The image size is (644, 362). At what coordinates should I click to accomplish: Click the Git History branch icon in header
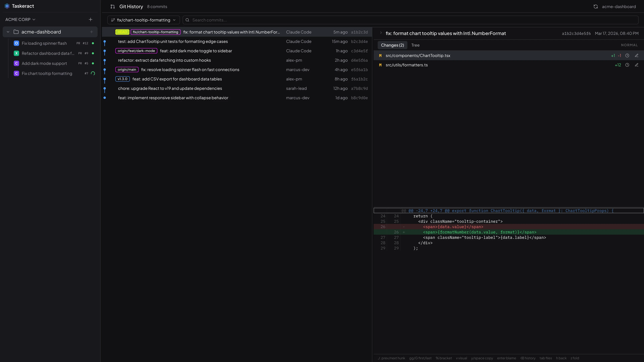[113, 7]
